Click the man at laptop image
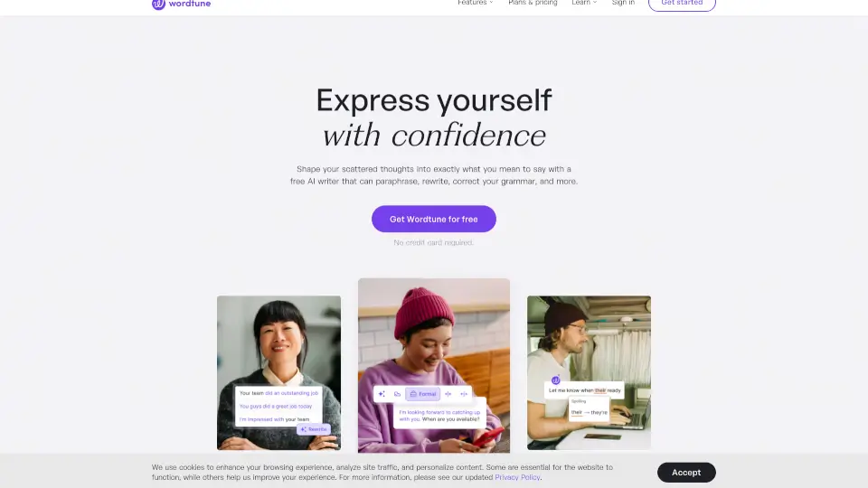The image size is (868, 488). click(x=589, y=372)
